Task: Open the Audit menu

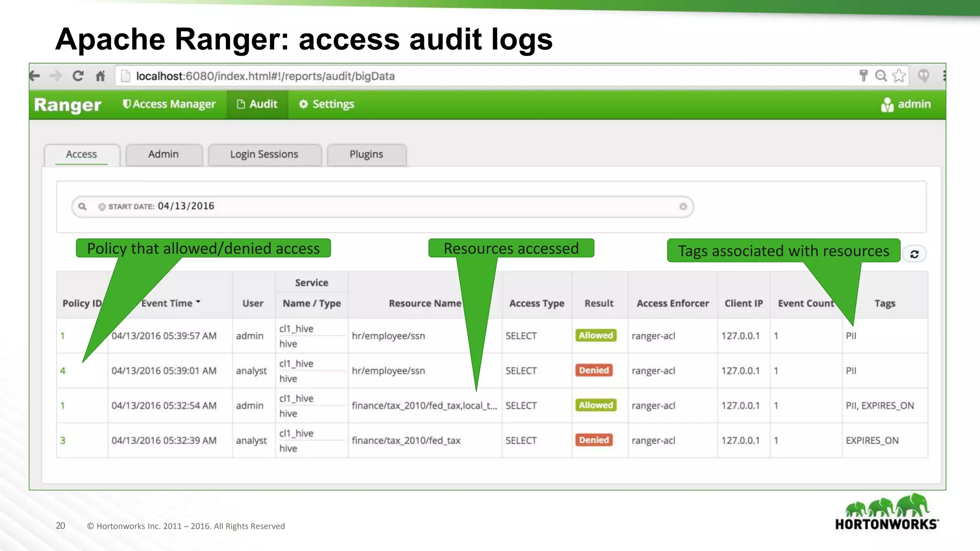Action: pos(257,104)
